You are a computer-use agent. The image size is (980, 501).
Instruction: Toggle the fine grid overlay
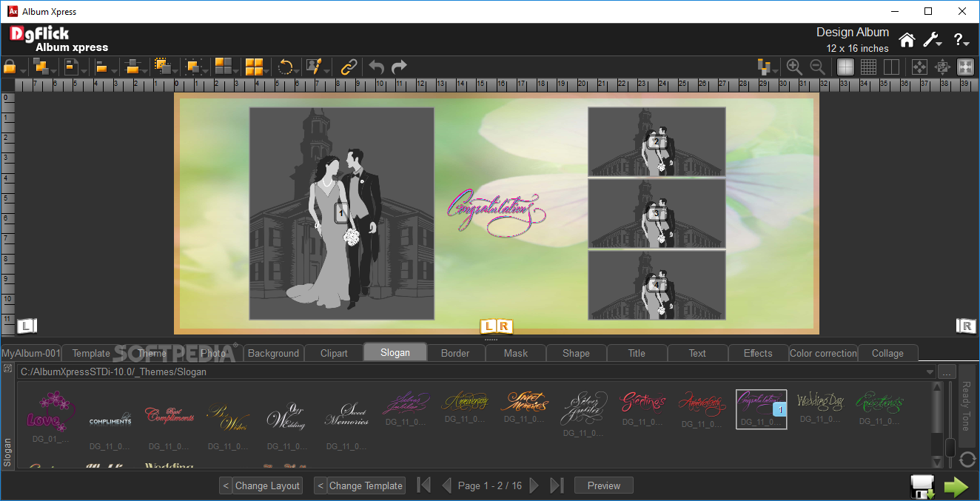point(868,67)
